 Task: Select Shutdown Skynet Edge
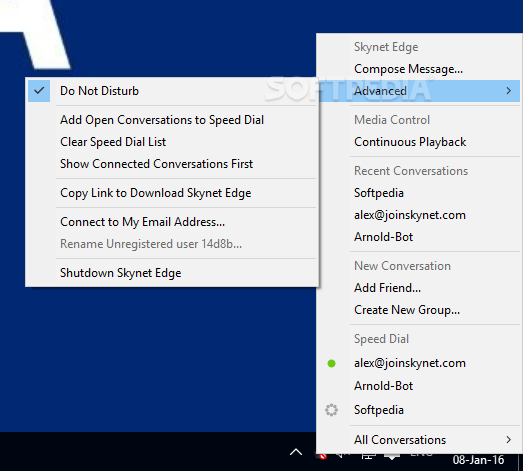(172, 273)
